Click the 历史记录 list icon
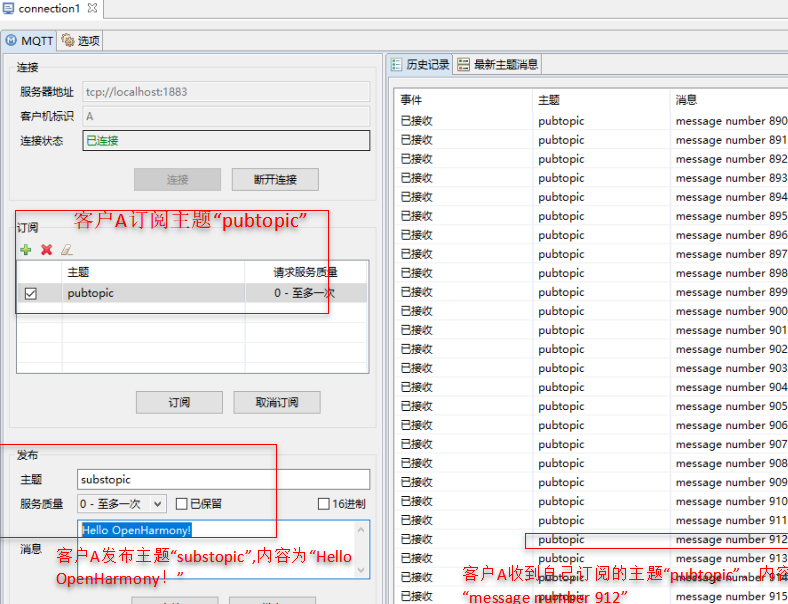Image resolution: width=788 pixels, height=604 pixels. click(x=397, y=64)
